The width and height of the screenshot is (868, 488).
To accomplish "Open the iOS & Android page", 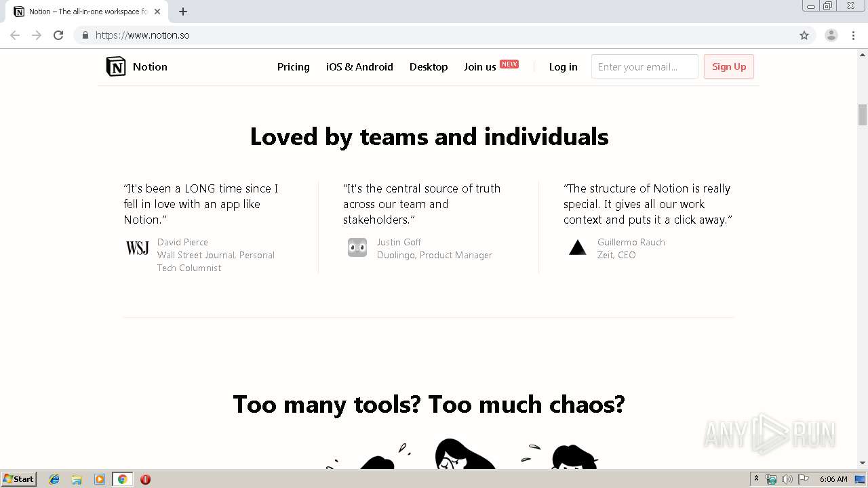I will 359,66.
